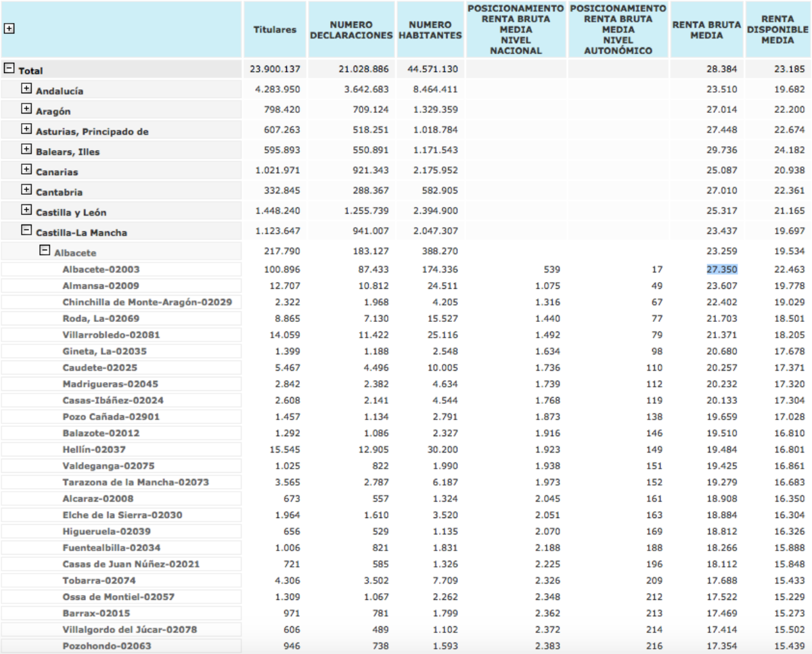Screen dimensions: 812x654
Task: Click Total habitantes value 44.571.130
Action: point(433,69)
